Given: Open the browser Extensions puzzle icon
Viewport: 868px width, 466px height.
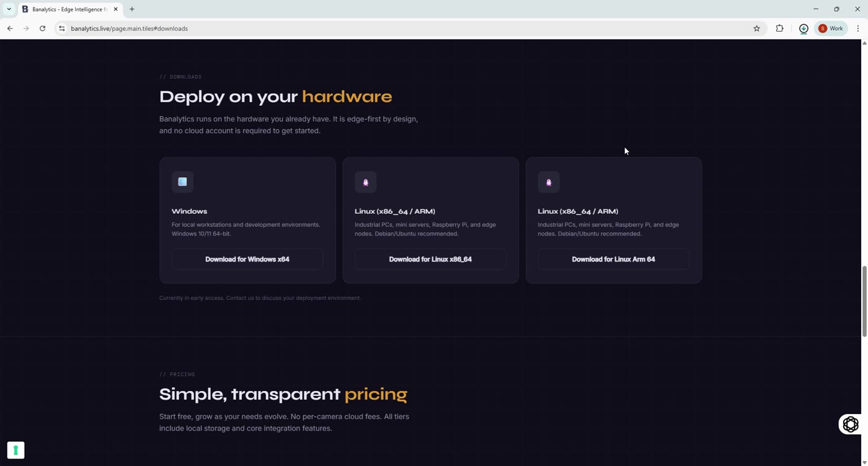Looking at the screenshot, I should [x=779, y=29].
